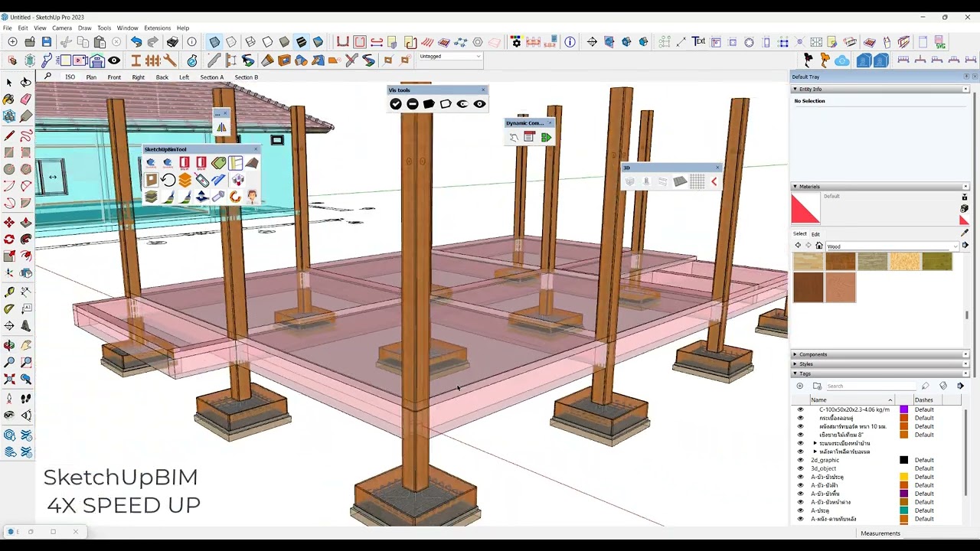This screenshot has width=980, height=551.
Task: Click the blue cloud sync icon
Action: [841, 60]
